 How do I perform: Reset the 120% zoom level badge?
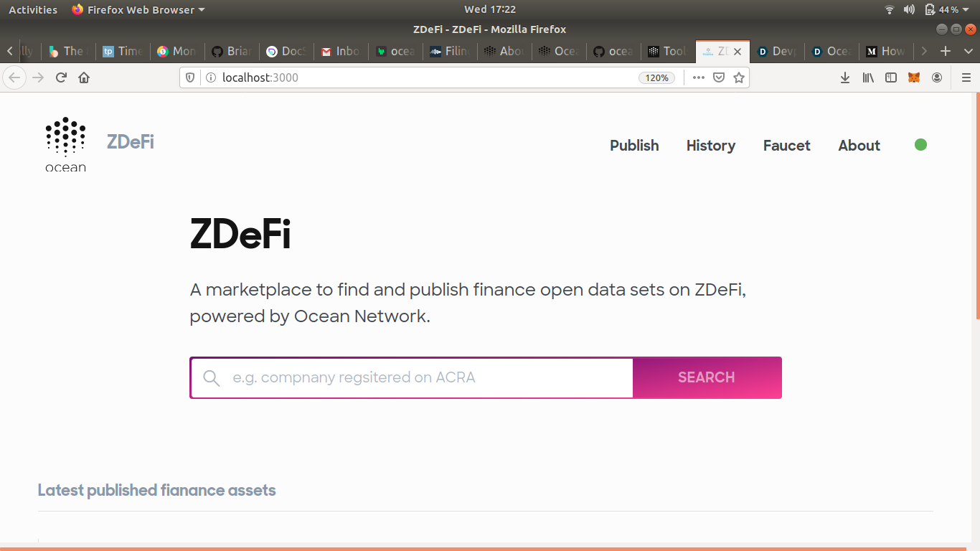[x=656, y=77]
